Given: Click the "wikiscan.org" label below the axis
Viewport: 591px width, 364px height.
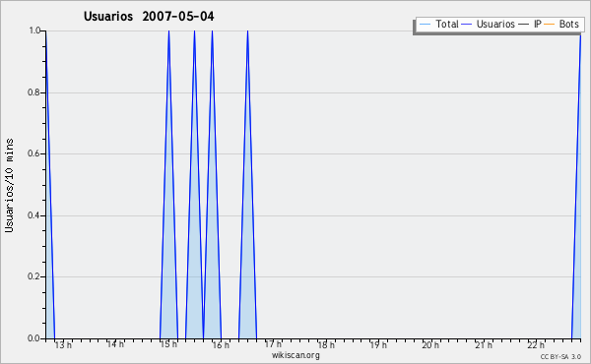Looking at the screenshot, I should coord(295,355).
